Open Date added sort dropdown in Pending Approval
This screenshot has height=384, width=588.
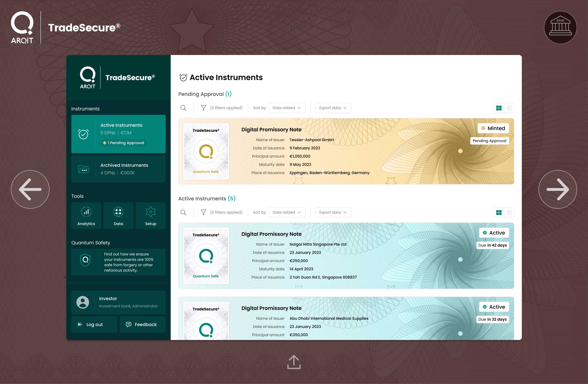click(x=287, y=108)
